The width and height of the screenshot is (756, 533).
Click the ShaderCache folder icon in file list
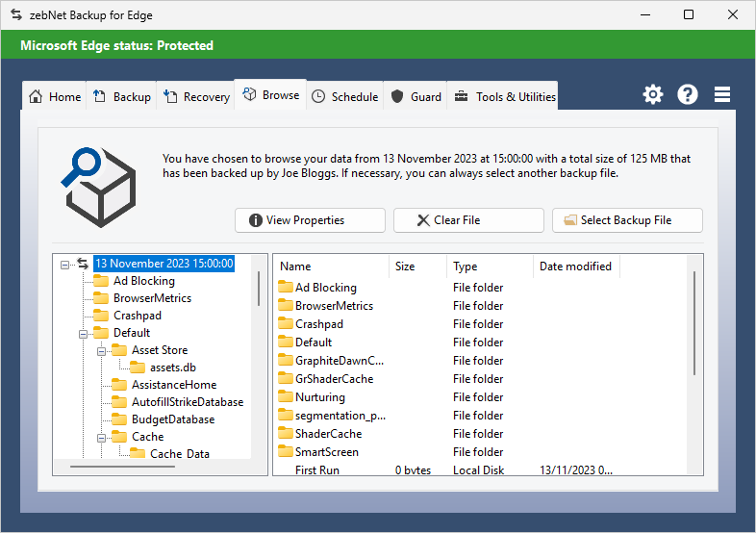coord(286,434)
